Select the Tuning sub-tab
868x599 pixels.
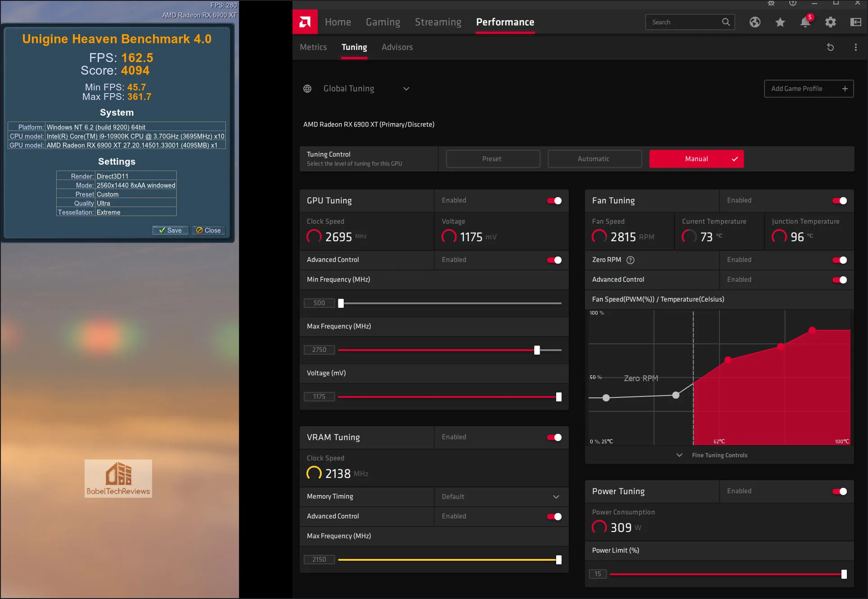click(x=354, y=47)
